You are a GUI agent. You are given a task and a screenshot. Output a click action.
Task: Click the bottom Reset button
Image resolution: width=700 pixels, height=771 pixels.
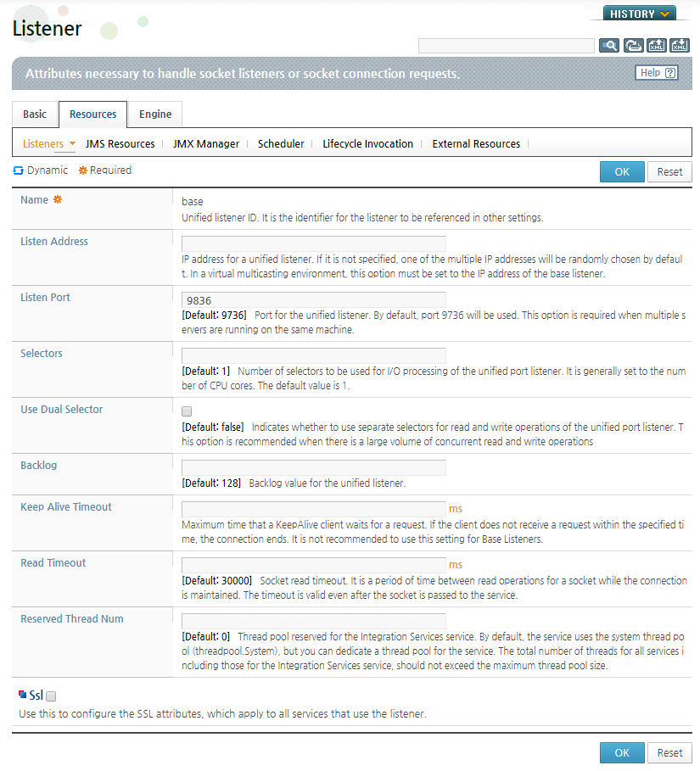click(669, 753)
